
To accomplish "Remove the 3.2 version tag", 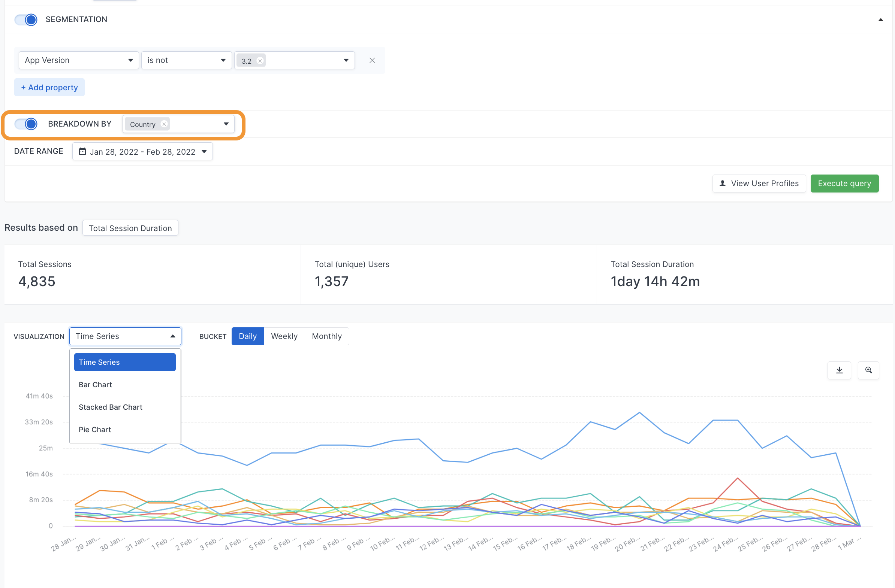I will [x=260, y=61].
